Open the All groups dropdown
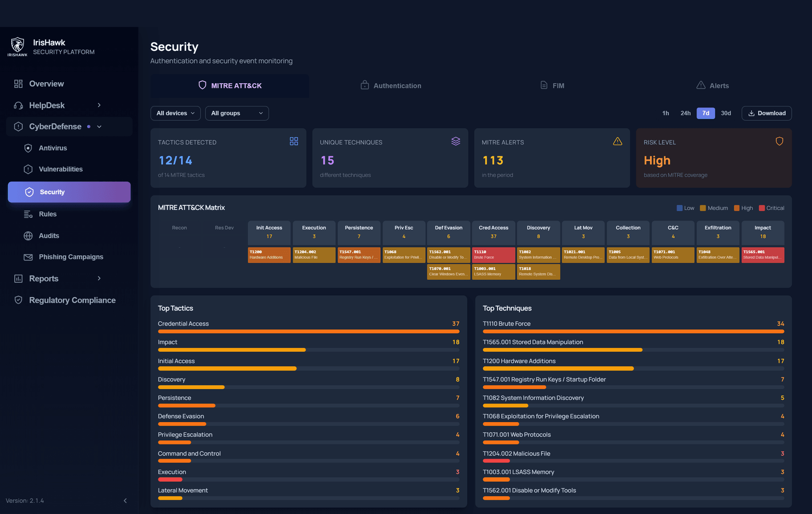The image size is (812, 514). (237, 113)
